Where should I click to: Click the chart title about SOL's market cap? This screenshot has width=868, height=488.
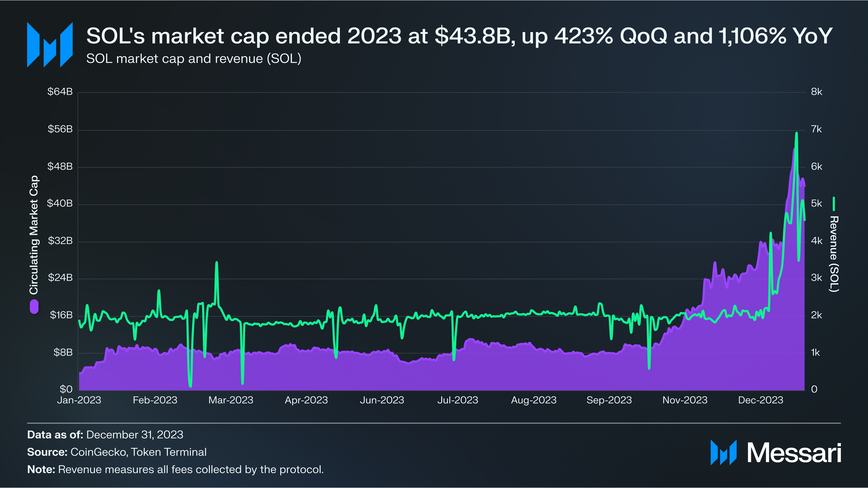[x=459, y=36]
